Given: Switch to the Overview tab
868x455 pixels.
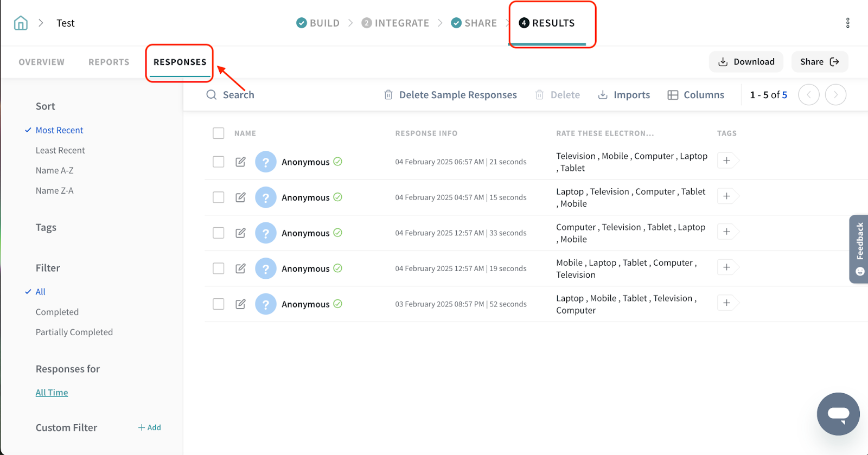Looking at the screenshot, I should [x=41, y=62].
